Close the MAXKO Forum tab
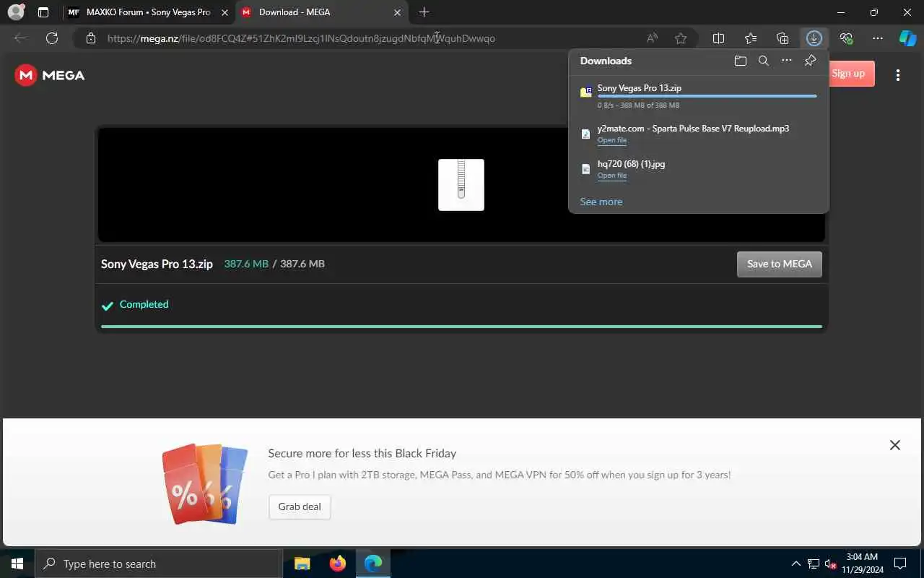Image resolution: width=924 pixels, height=578 pixels. [x=224, y=12]
